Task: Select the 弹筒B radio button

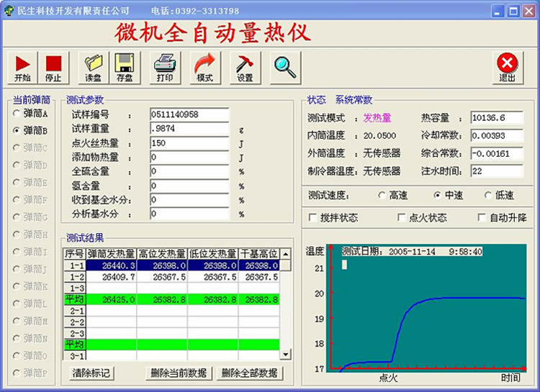Action: [16, 130]
